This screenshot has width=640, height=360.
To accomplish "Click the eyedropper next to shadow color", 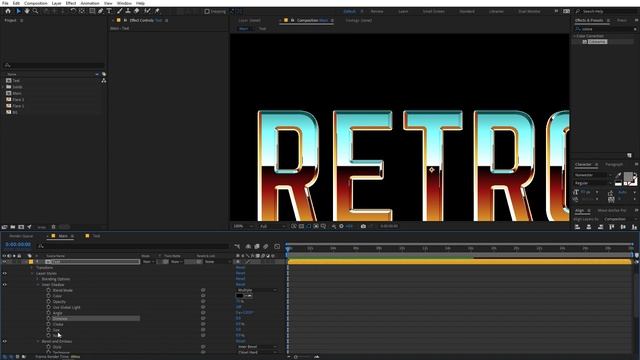I will click(x=249, y=296).
